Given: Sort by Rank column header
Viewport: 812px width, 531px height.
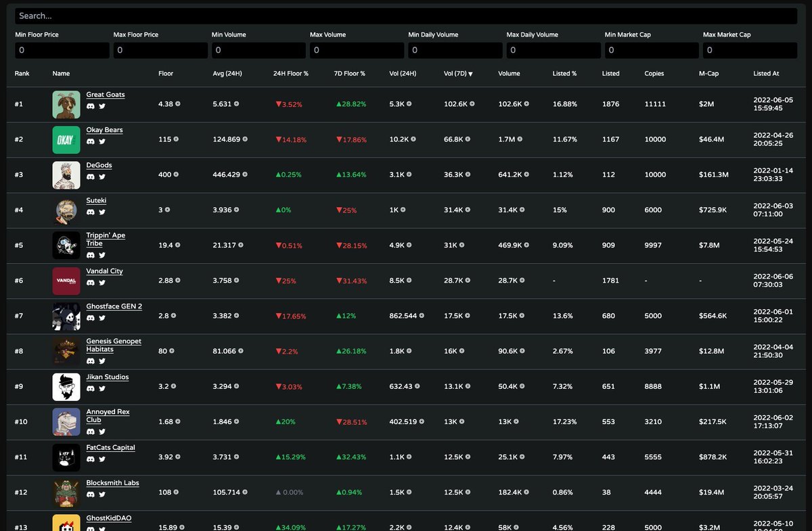Looking at the screenshot, I should point(22,73).
